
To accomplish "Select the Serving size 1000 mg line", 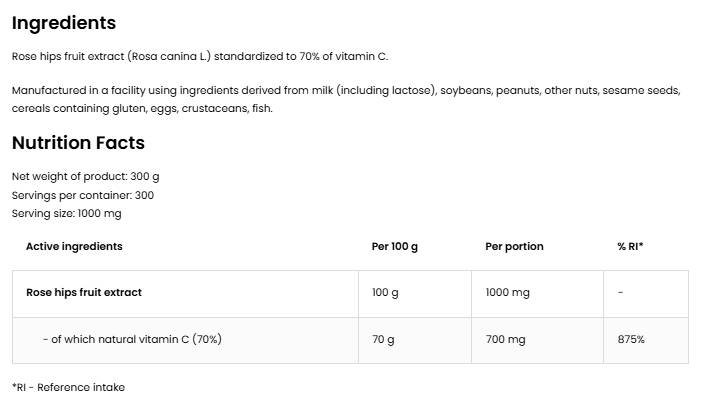I will pyautogui.click(x=66, y=213).
